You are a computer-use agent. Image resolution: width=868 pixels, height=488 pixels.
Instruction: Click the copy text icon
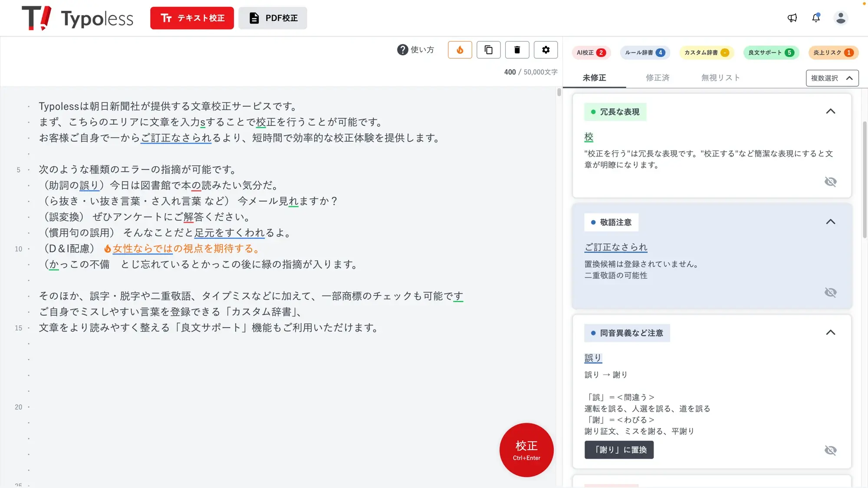coord(488,50)
